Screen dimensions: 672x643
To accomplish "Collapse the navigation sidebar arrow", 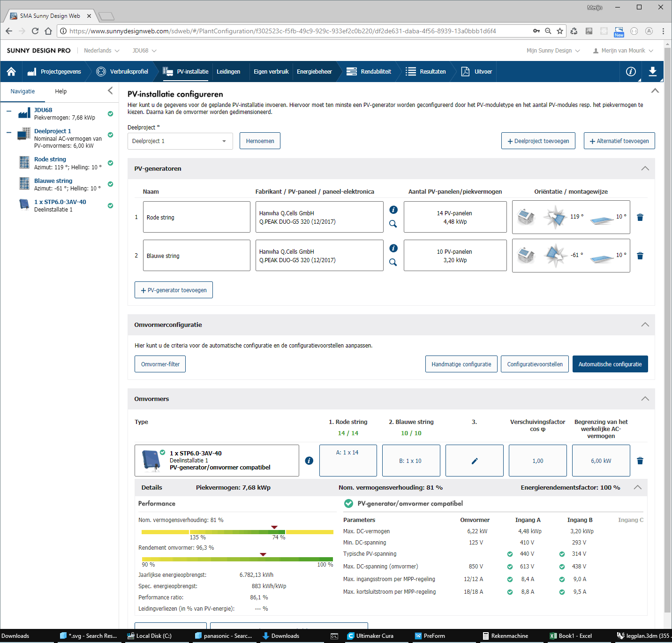I will [110, 91].
